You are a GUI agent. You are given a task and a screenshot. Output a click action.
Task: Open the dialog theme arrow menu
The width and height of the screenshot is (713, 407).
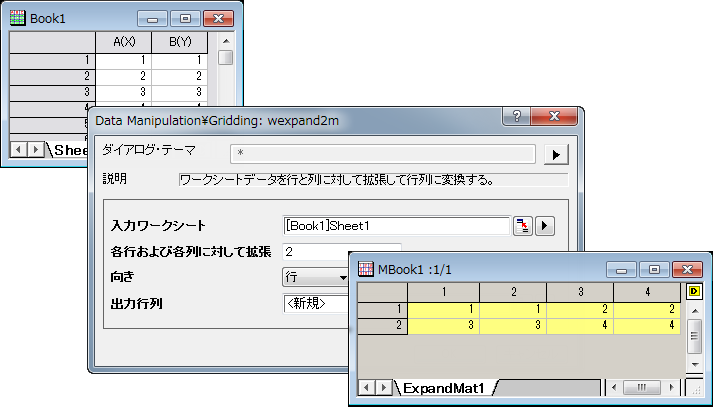pyautogui.click(x=556, y=155)
